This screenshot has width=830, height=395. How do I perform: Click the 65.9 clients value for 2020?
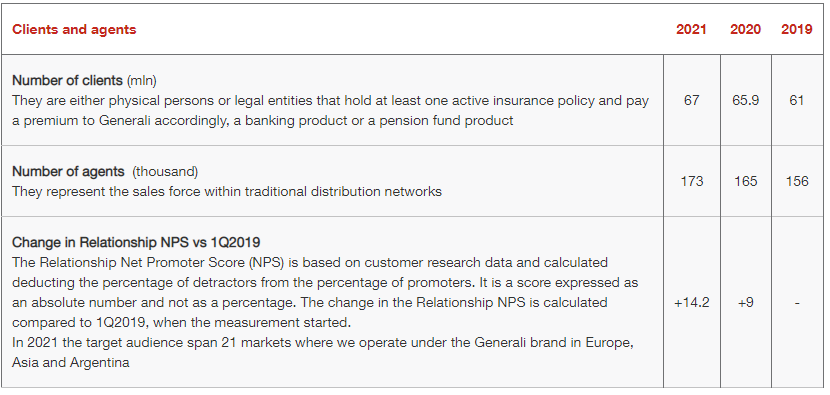(745, 100)
